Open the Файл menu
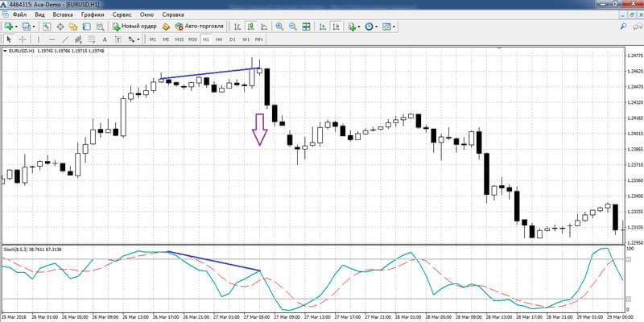This screenshot has height=322, width=644. tap(19, 14)
